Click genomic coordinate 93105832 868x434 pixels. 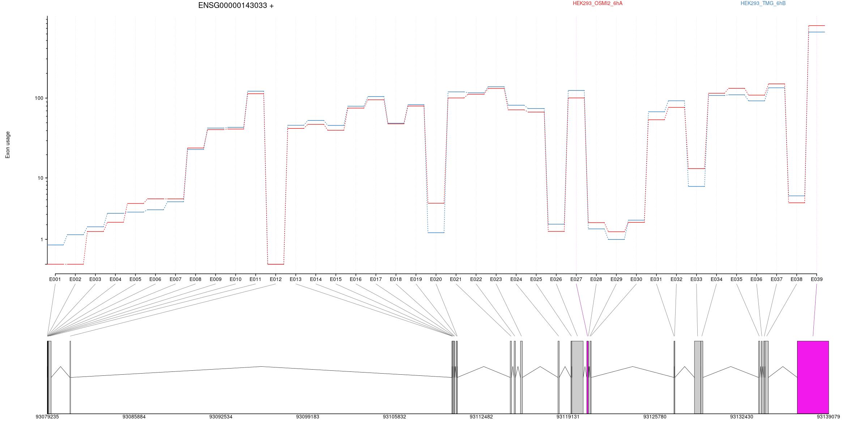(395, 417)
